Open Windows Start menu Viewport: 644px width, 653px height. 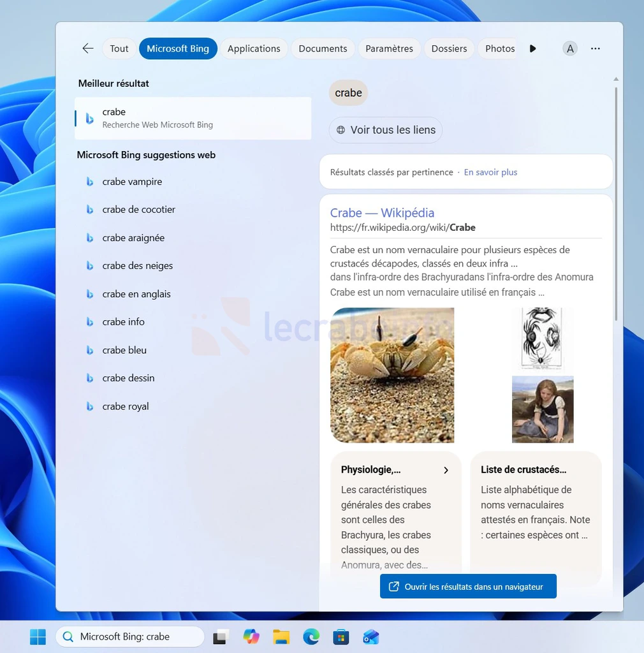click(x=38, y=636)
